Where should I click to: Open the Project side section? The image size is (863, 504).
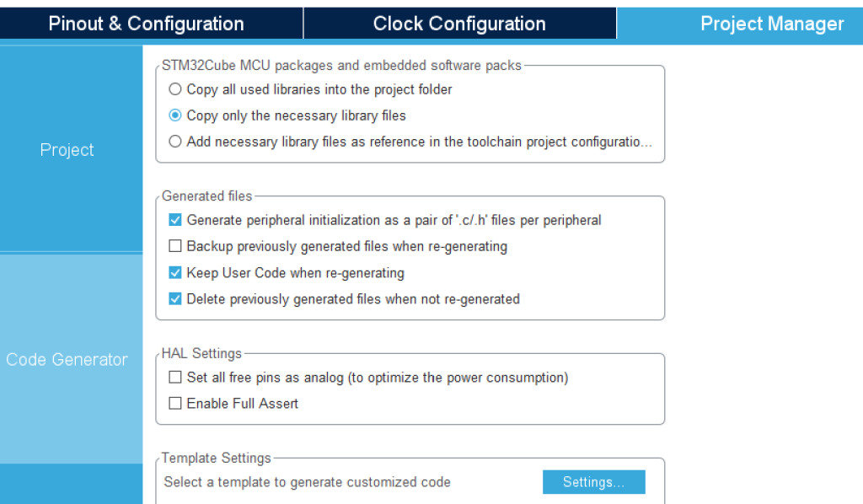[x=67, y=150]
